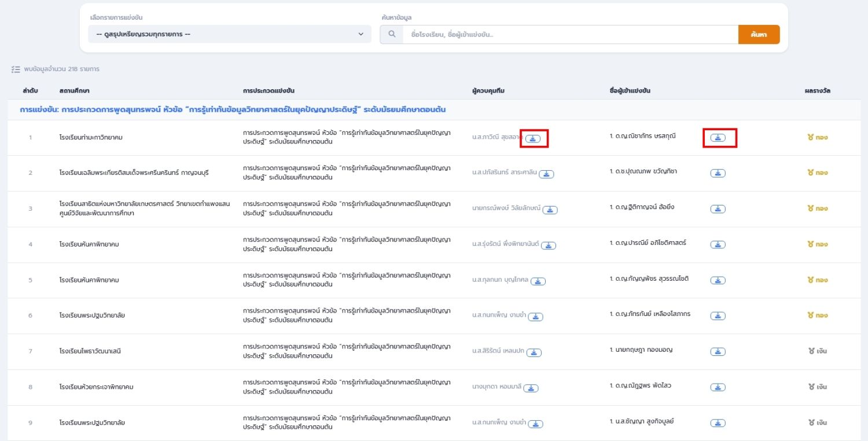The image size is (868, 441).
Task: Download certificate for row 6 supervisor
Action: (536, 317)
